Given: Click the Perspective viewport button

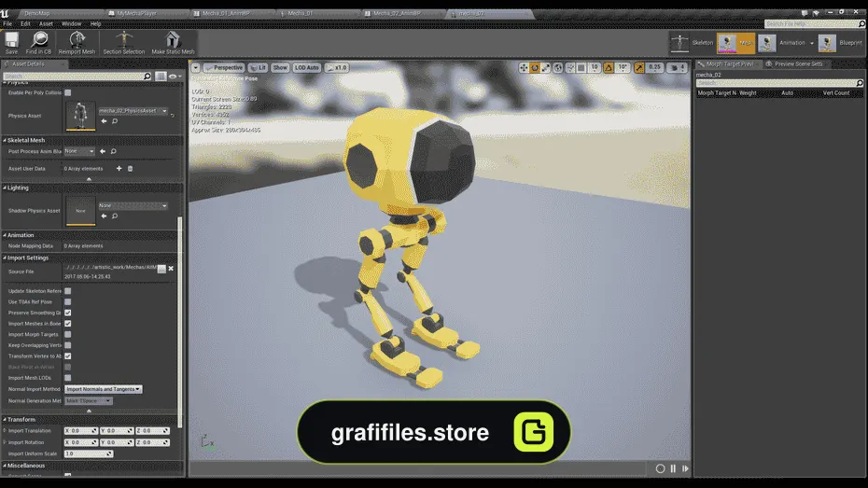Looking at the screenshot, I should [x=224, y=67].
